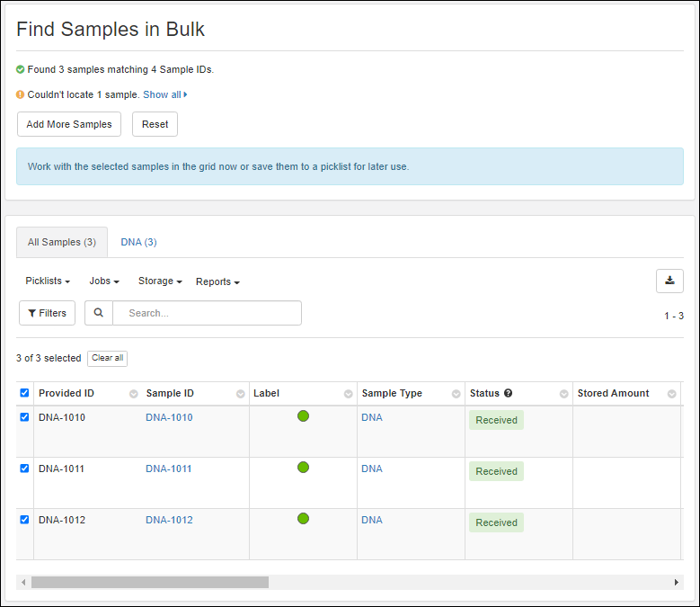This screenshot has width=700, height=607.
Task: Expand the Storage dropdown menu
Action: click(x=160, y=281)
